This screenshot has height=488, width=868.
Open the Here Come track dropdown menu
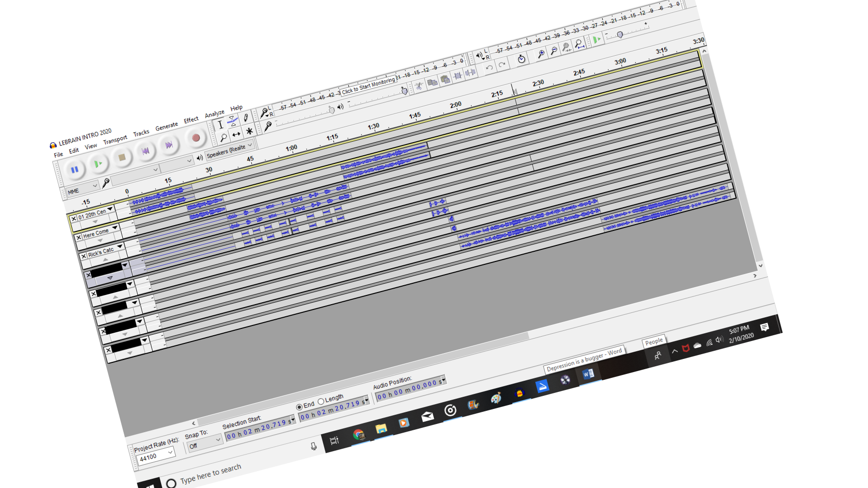115,227
